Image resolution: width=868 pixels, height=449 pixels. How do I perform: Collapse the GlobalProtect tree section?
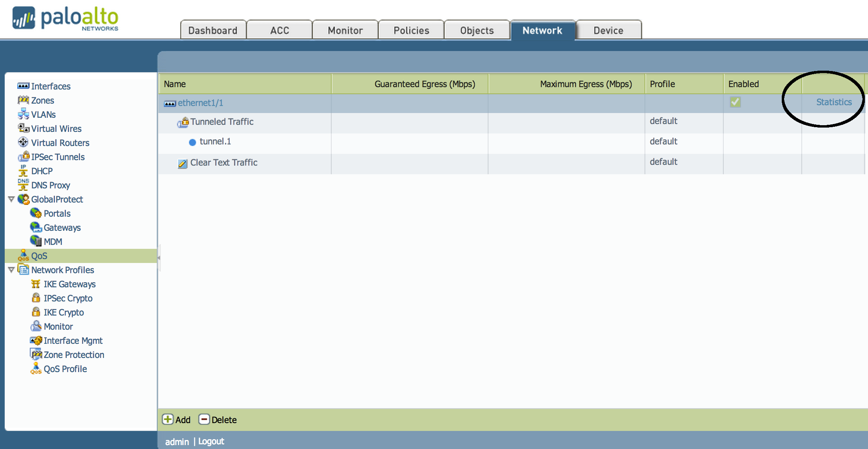[x=11, y=199]
